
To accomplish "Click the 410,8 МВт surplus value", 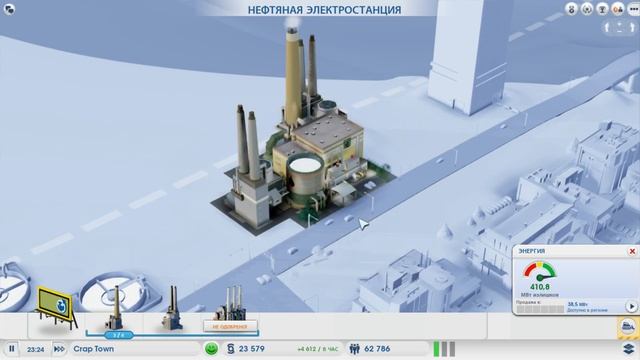I will [x=540, y=287].
